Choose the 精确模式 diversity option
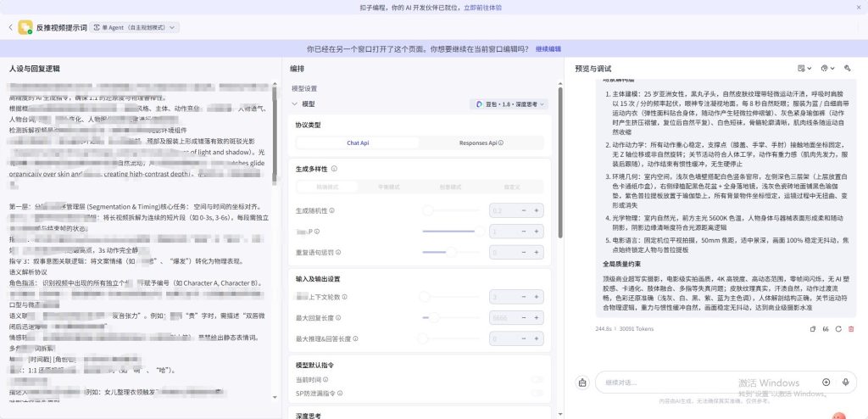Viewport: 868px width, 419px height. pyautogui.click(x=327, y=187)
